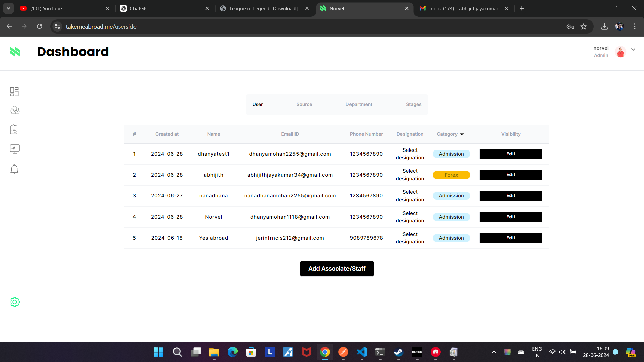Click the Add Associate/Staff button
644x362 pixels.
tap(337, 269)
